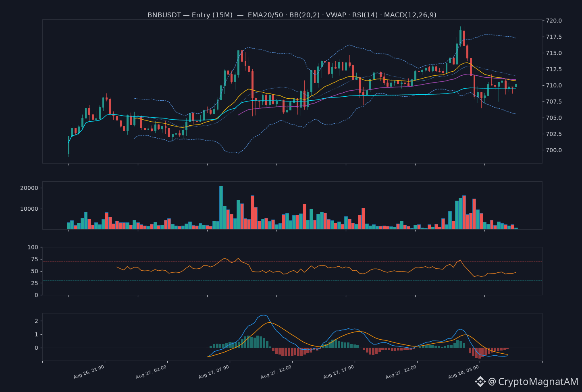The width and height of the screenshot is (582, 392).
Task: Click the 700.0 price axis label
Action: pyautogui.click(x=554, y=150)
